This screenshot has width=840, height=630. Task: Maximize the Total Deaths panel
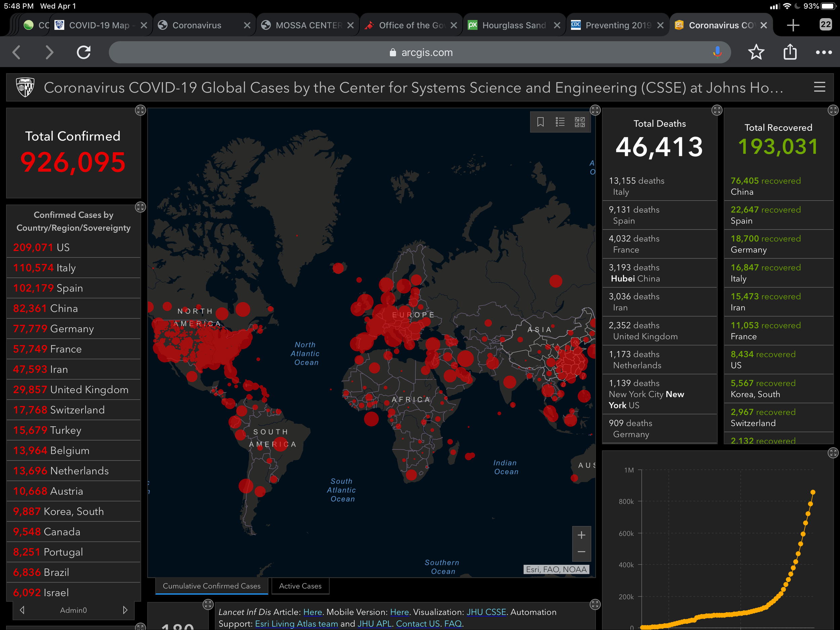click(x=717, y=110)
